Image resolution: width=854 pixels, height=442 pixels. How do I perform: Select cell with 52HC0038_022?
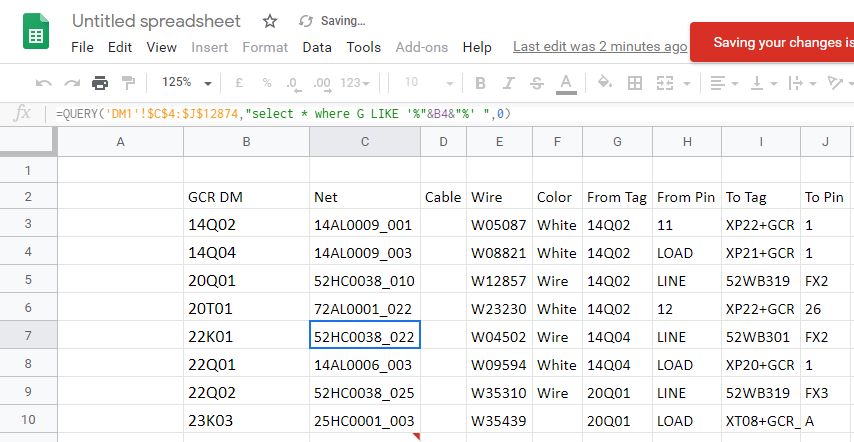point(365,335)
